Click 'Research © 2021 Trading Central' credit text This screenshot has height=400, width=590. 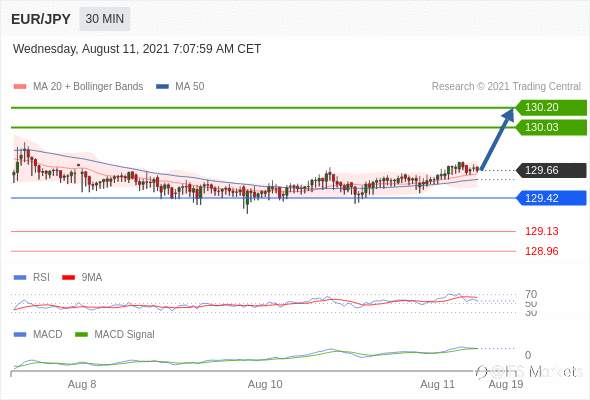click(506, 86)
